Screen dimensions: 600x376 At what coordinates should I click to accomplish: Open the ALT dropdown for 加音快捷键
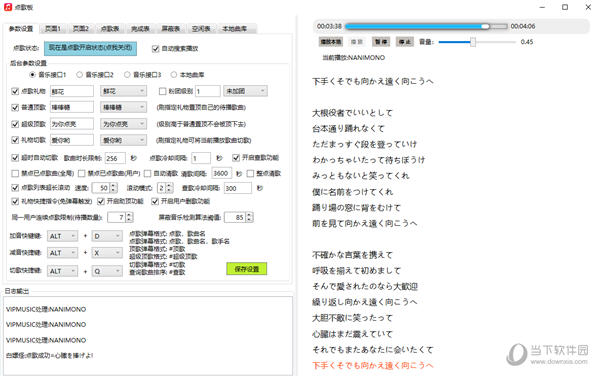tap(62, 236)
